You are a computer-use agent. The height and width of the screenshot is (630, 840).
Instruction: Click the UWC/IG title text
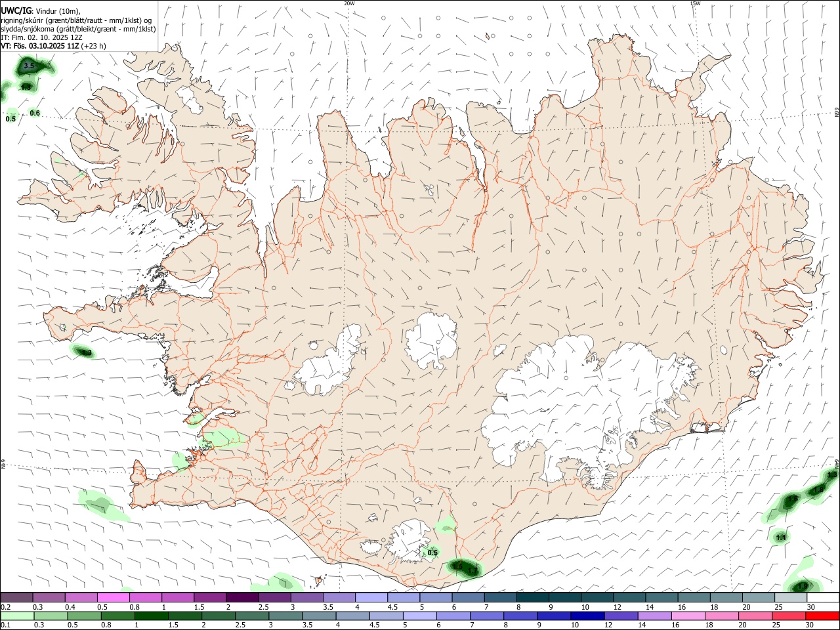tap(16, 10)
